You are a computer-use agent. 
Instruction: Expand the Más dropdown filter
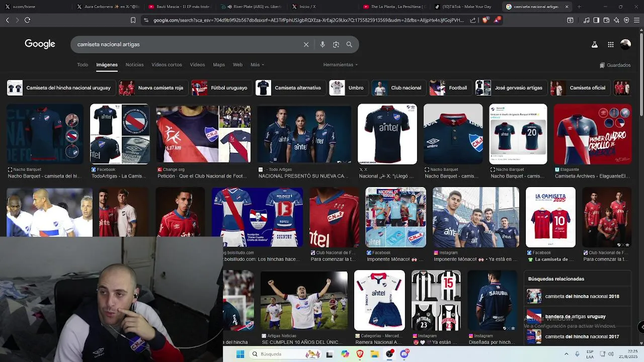click(257, 65)
